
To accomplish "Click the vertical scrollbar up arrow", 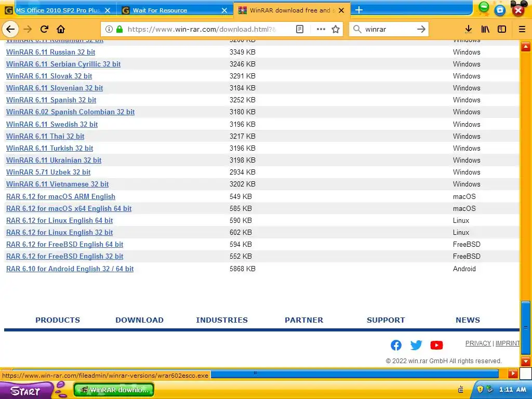I will click(x=526, y=46).
